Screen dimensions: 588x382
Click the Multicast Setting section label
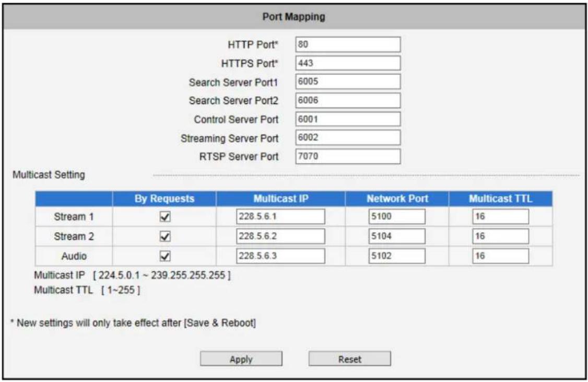49,175
